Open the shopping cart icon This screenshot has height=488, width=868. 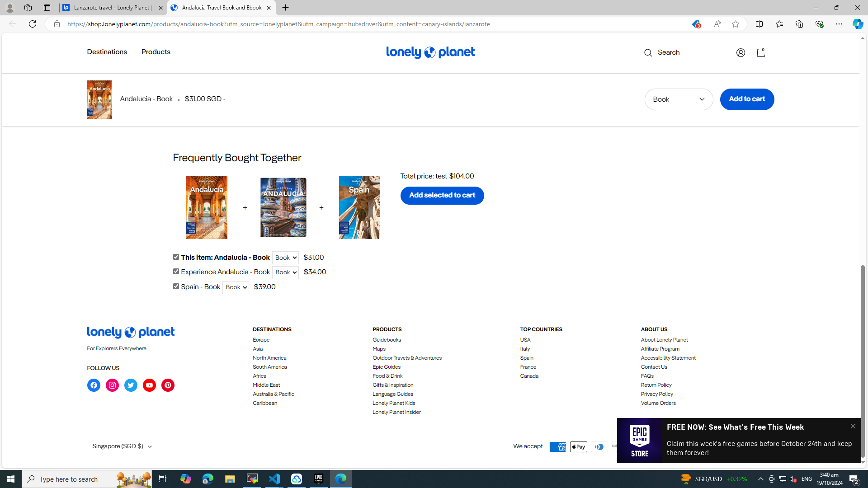click(761, 52)
